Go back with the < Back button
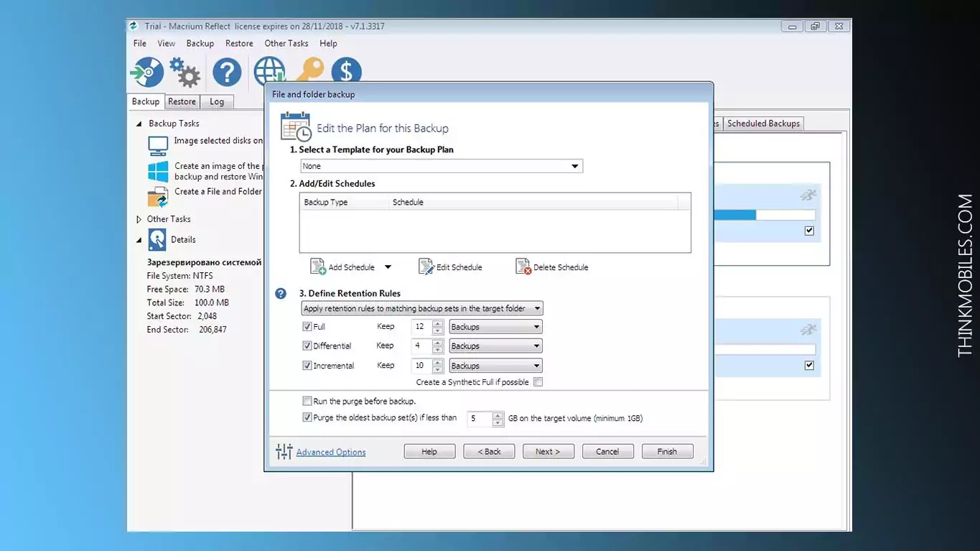Viewport: 980px width, 551px height. [x=489, y=452]
